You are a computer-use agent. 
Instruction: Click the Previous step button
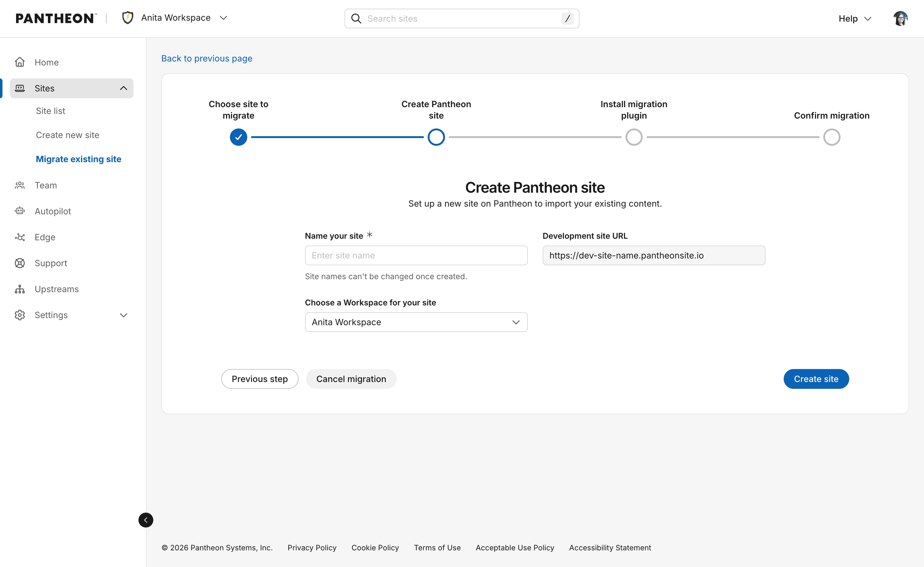[260, 379]
